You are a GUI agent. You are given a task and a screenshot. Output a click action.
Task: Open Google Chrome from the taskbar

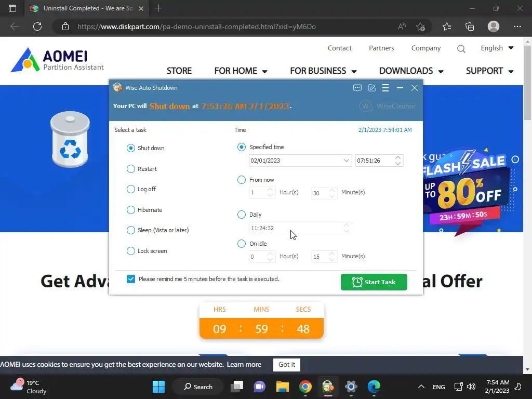pos(305,387)
